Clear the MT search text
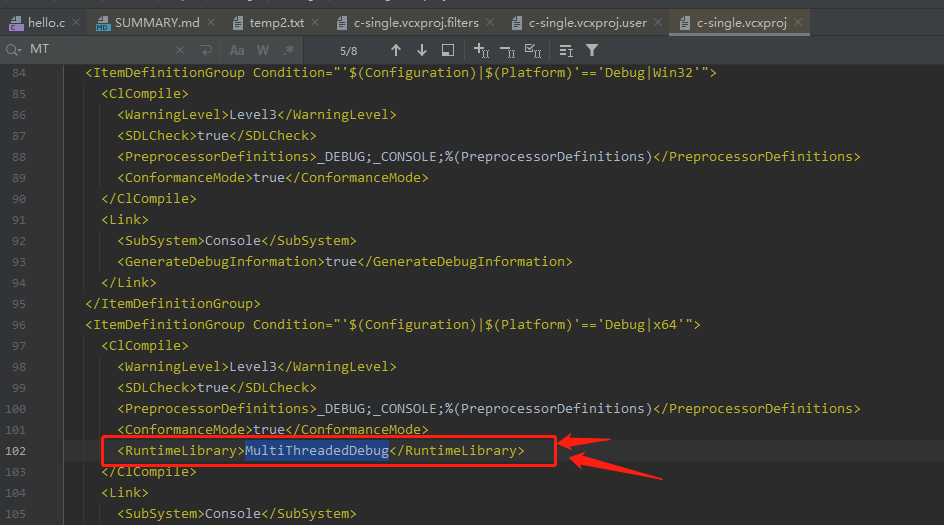944x525 pixels. (180, 50)
